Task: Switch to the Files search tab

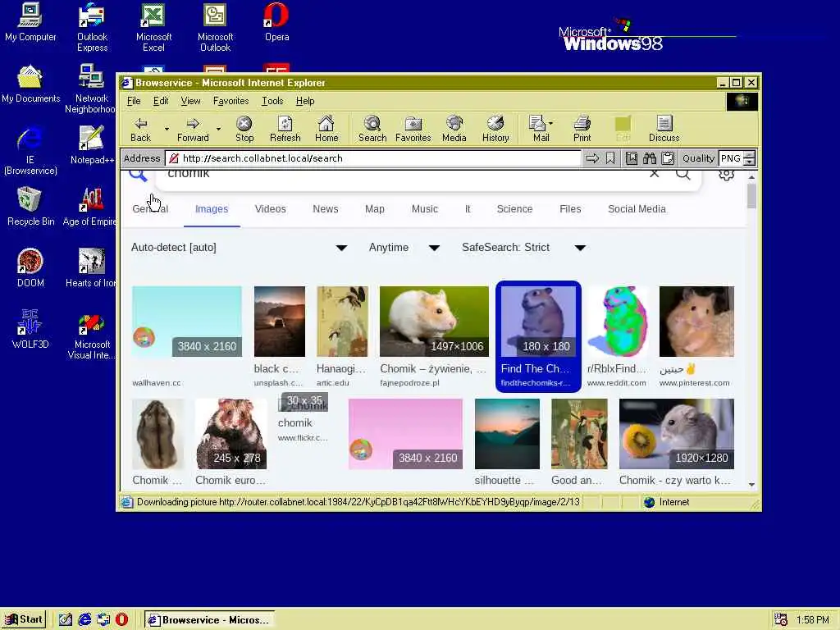Action: (x=570, y=209)
